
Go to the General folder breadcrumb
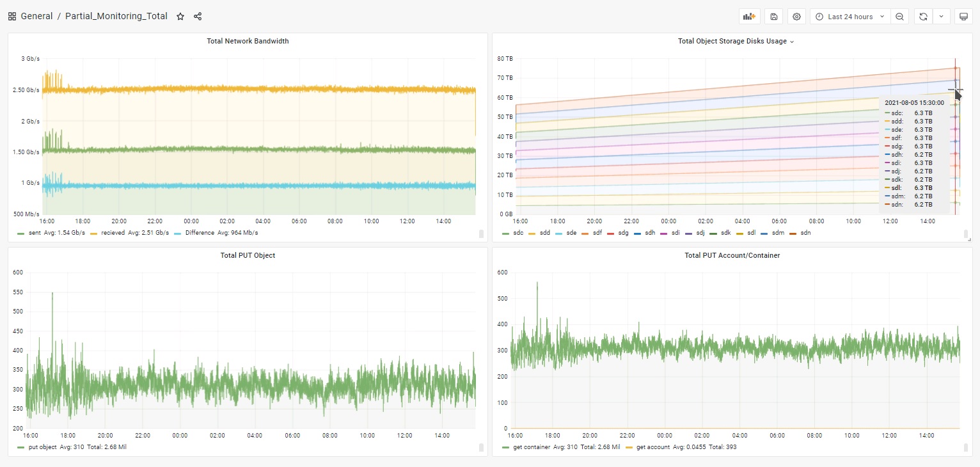click(x=36, y=17)
